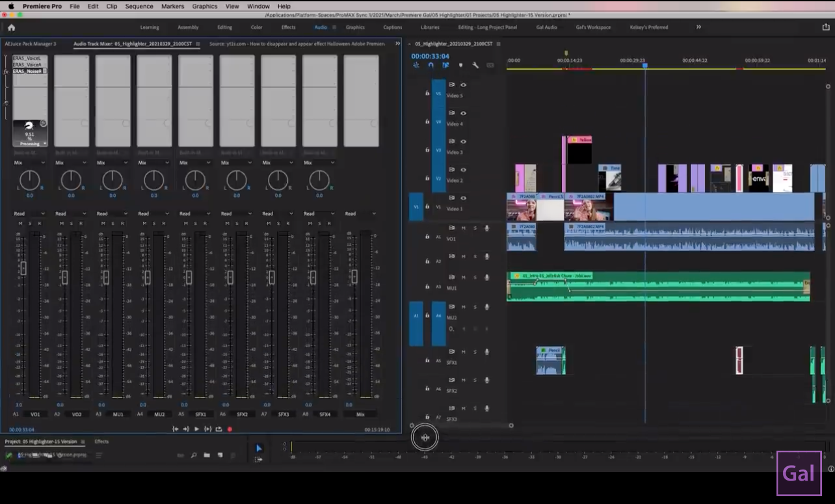
Task: Click New Item icon in Project panel
Action: coord(220,455)
